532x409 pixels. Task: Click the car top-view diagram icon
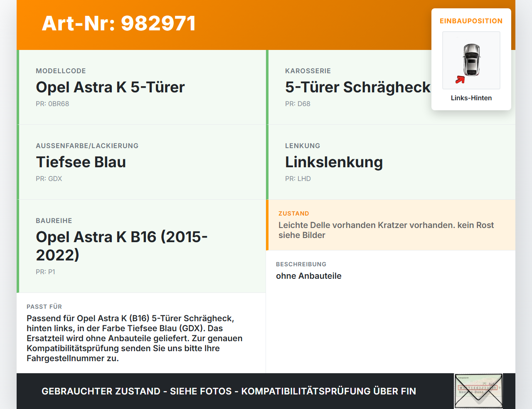coord(471,60)
